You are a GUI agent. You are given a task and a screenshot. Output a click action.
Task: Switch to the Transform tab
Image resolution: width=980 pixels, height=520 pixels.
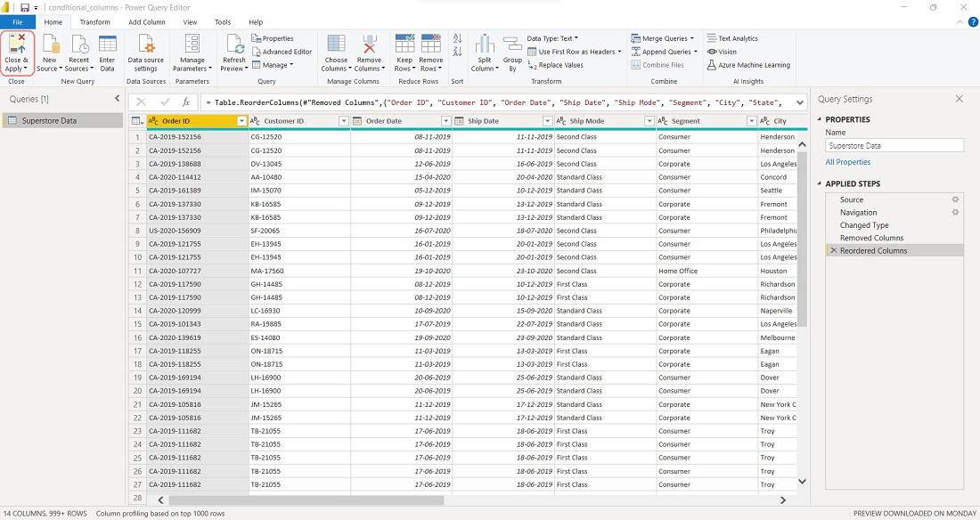(x=95, y=22)
